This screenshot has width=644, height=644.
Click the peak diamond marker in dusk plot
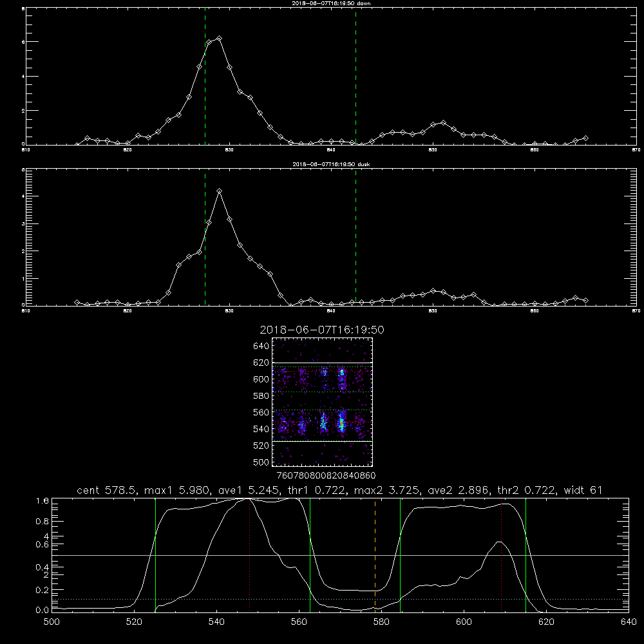220,191
